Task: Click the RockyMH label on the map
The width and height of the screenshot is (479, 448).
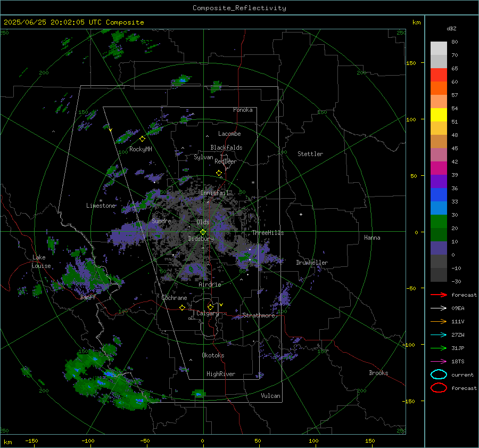Action: (x=141, y=149)
